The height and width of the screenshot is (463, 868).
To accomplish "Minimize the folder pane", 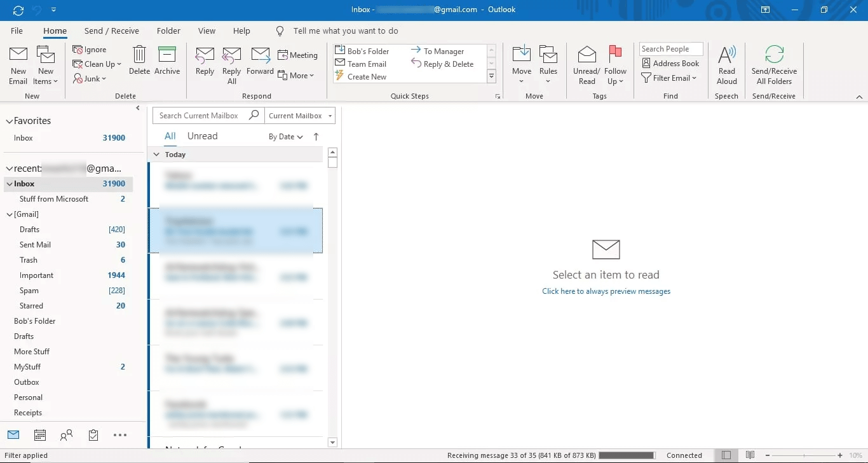I will 138,108.
